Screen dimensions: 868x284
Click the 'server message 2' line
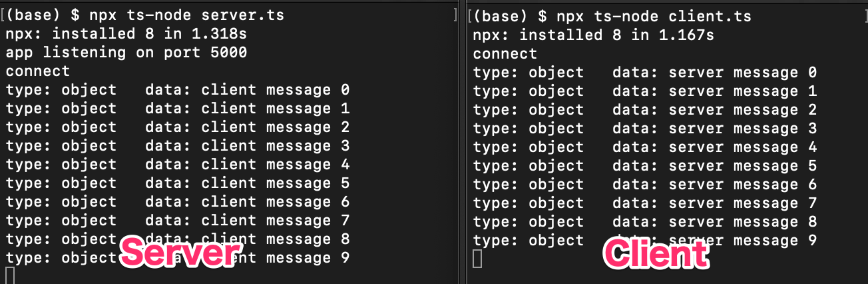tap(644, 109)
